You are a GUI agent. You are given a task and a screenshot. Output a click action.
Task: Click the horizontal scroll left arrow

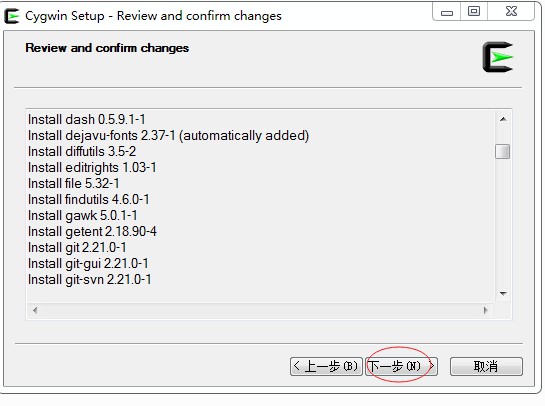35,310
